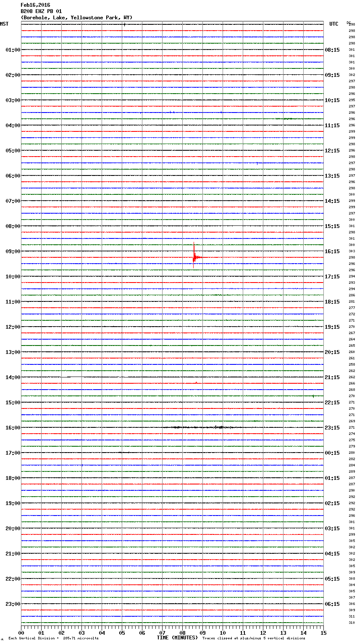The image size is (357, 644).
Task: Click the 23:15 UTC time label
Action: pyautogui.click(x=332, y=428)
